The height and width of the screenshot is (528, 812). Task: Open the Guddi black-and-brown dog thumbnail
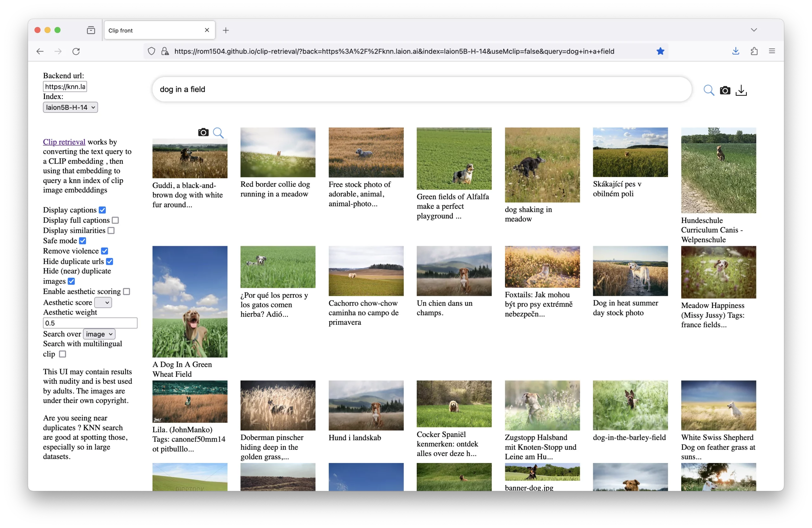[x=190, y=158]
